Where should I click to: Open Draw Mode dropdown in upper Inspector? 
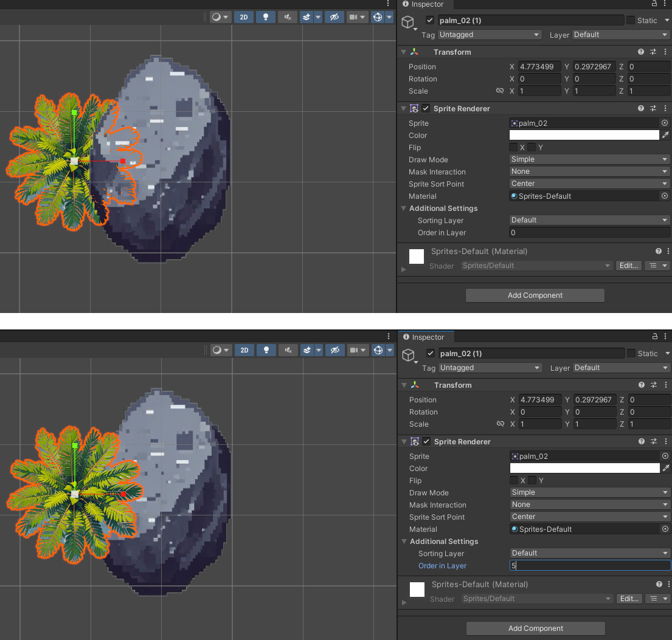pyautogui.click(x=589, y=160)
